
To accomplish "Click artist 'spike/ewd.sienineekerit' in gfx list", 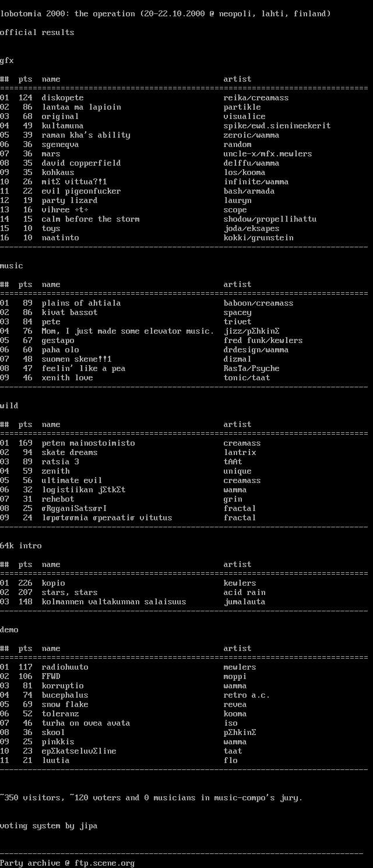I will 277,126.
